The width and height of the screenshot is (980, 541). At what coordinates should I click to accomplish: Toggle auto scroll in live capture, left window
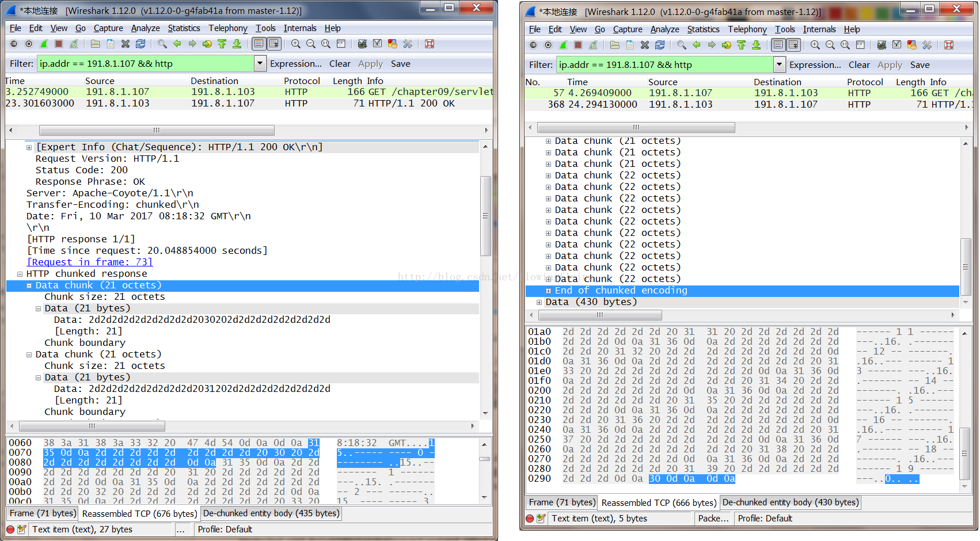coord(274,44)
